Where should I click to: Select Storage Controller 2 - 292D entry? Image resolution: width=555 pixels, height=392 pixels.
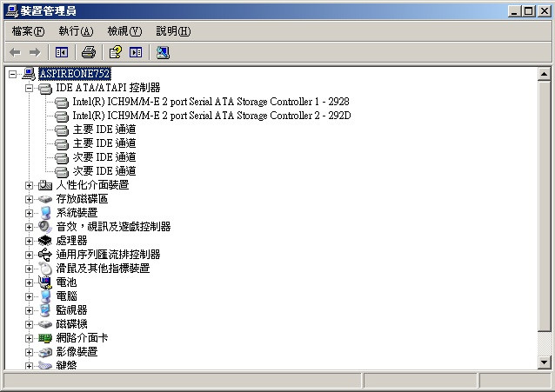tap(211, 116)
